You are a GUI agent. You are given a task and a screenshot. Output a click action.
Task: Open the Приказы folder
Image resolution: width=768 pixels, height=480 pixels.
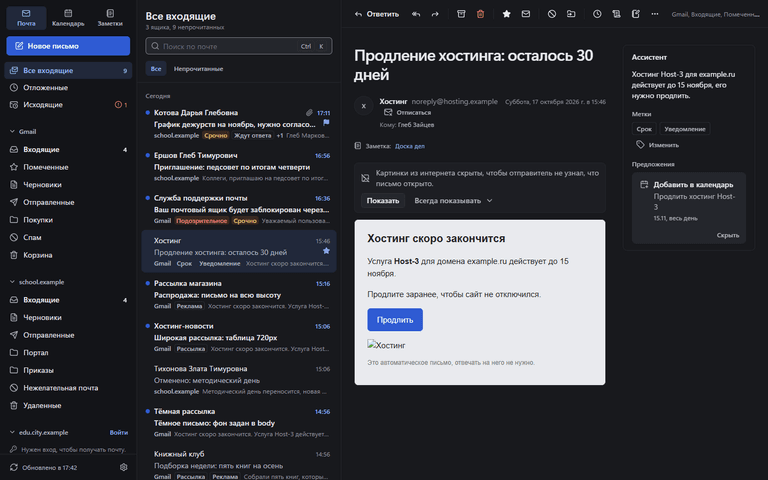(x=68, y=370)
